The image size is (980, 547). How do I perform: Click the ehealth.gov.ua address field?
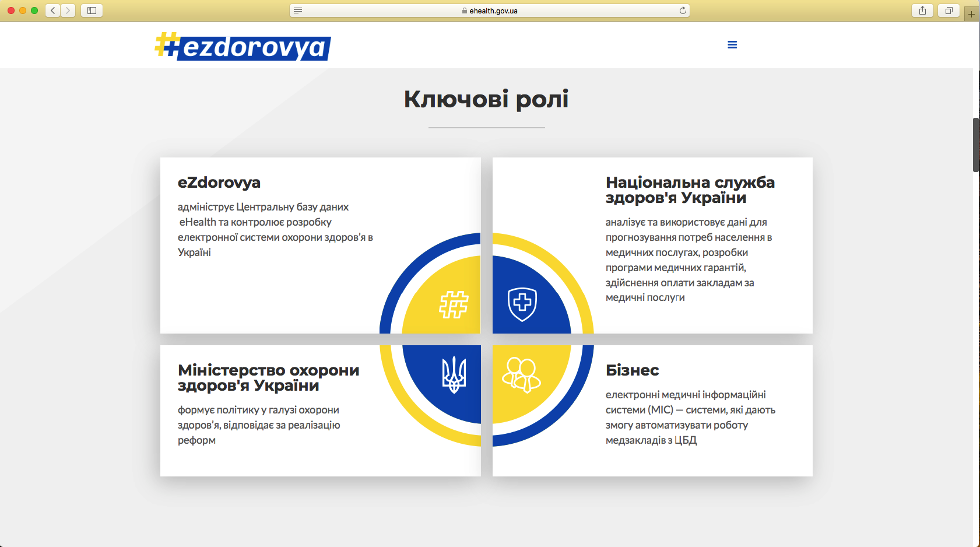tap(490, 10)
